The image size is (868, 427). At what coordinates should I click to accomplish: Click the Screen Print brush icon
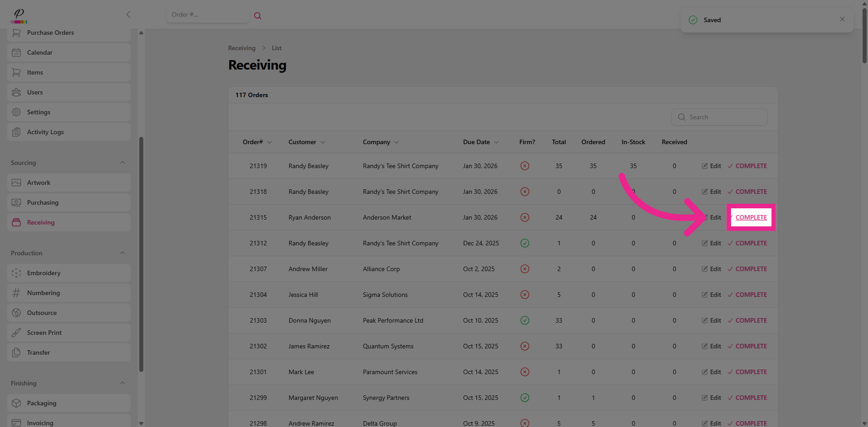coord(16,333)
